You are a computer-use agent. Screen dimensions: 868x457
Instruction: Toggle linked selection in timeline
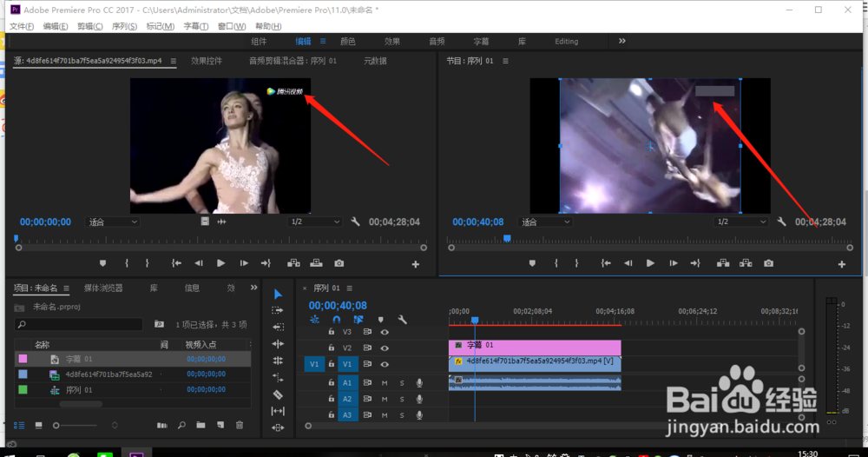point(358,320)
